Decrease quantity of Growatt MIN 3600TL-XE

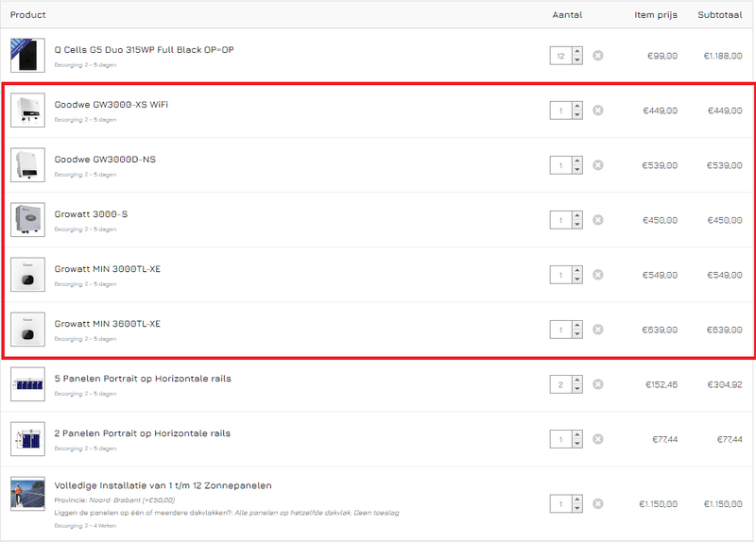[x=577, y=334]
